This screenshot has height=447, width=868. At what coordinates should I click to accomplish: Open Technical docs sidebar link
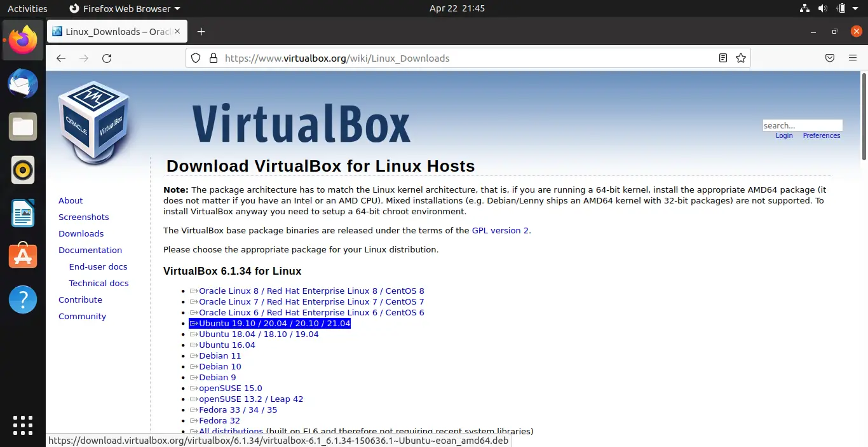coord(99,283)
